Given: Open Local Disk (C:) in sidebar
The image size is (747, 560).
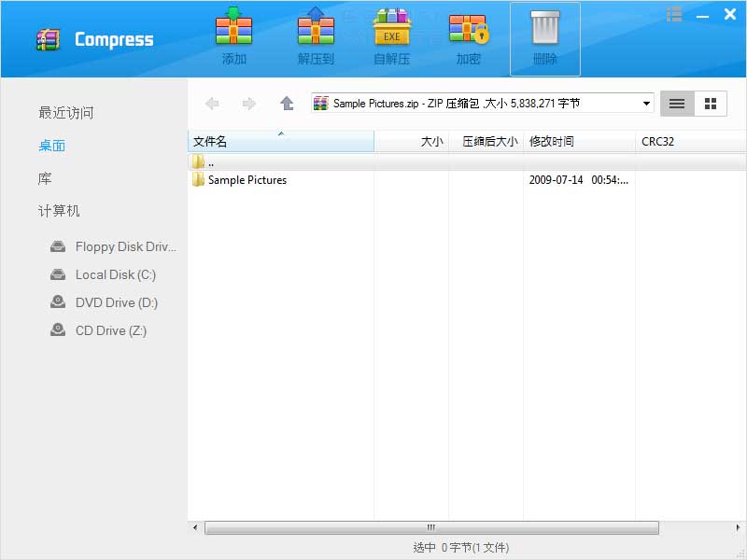Looking at the screenshot, I should [x=104, y=274].
